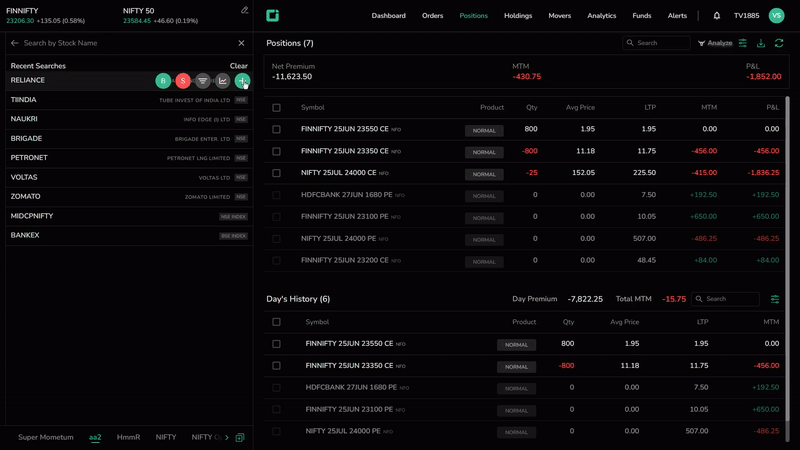The height and width of the screenshot is (450, 800).
Task: Click the Day's History search field
Action: (x=725, y=299)
